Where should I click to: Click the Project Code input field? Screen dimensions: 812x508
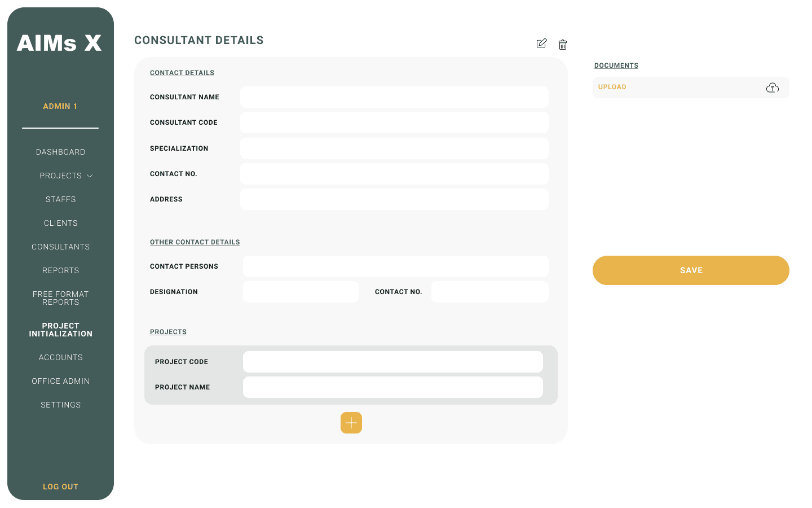tap(392, 361)
